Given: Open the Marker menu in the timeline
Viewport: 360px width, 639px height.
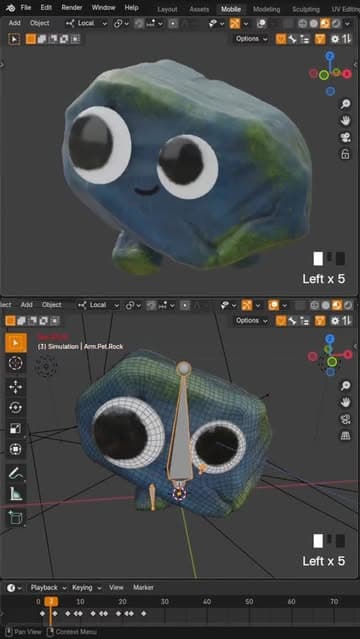Looking at the screenshot, I should click(144, 588).
